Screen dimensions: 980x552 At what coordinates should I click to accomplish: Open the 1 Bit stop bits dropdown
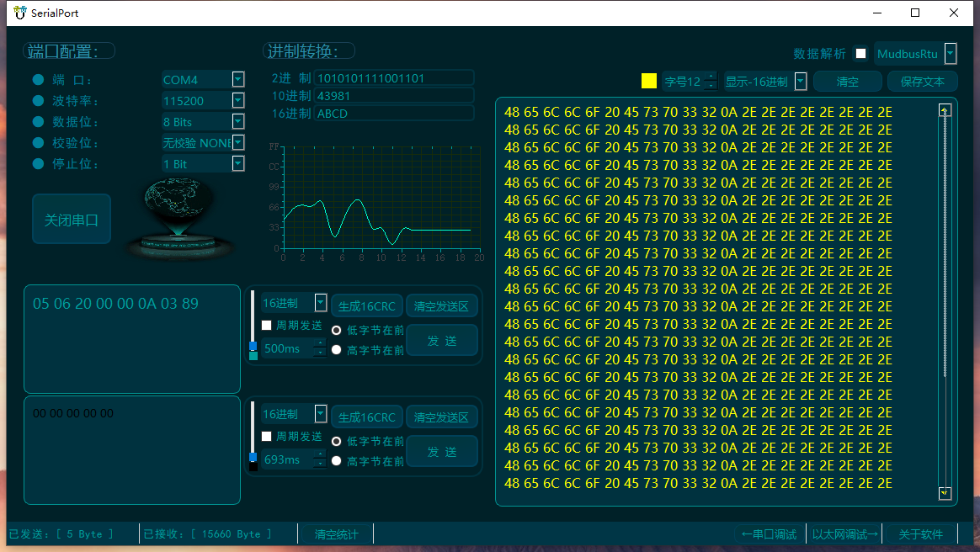(238, 163)
